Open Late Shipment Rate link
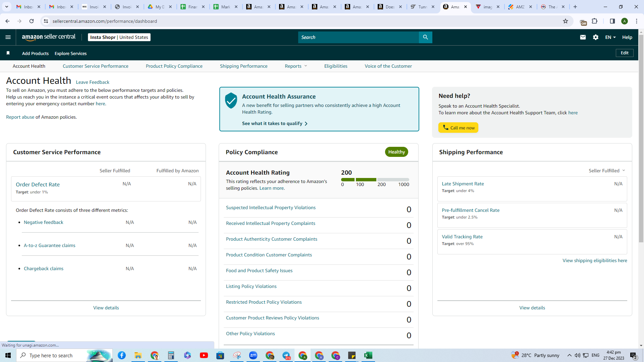This screenshot has height=362, width=644. point(463,184)
